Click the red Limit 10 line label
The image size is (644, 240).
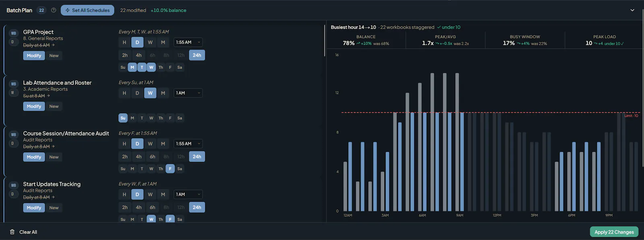[631, 116]
